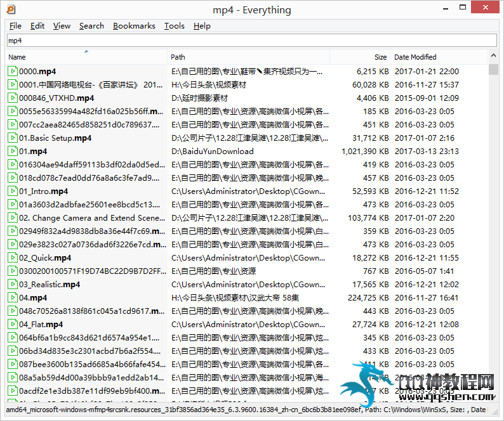Image resolution: width=504 pixels, height=421 pixels.
Task: Click icon of 030200100571F19D74BC22D9B7D2FF file
Action: coord(12,271)
